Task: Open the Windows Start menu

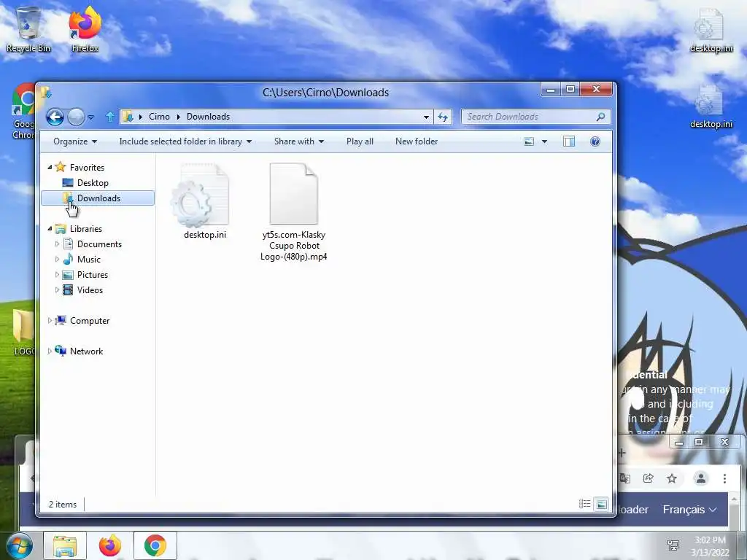Action: [x=19, y=545]
